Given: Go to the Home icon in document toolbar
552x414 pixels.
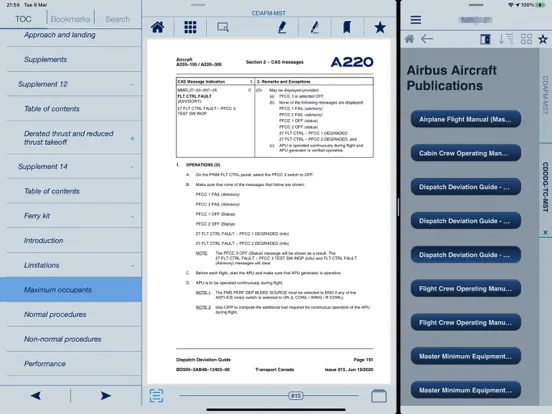Looking at the screenshot, I should click(157, 27).
